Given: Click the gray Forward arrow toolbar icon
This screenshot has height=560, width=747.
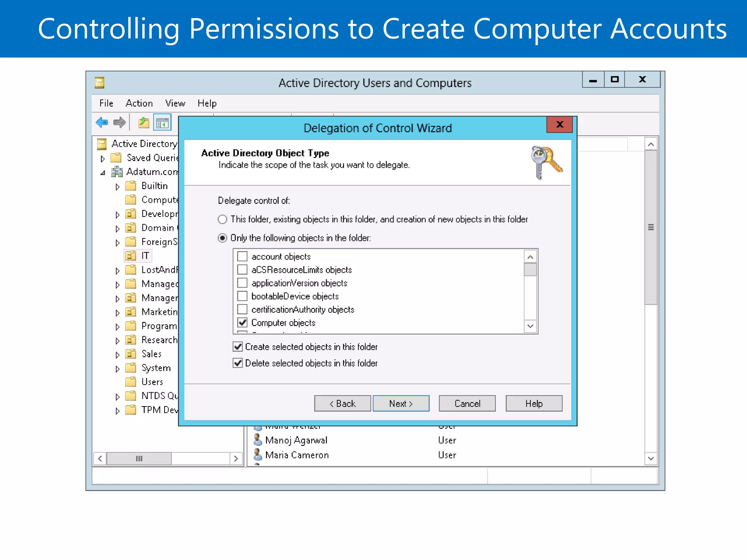Looking at the screenshot, I should click(119, 122).
